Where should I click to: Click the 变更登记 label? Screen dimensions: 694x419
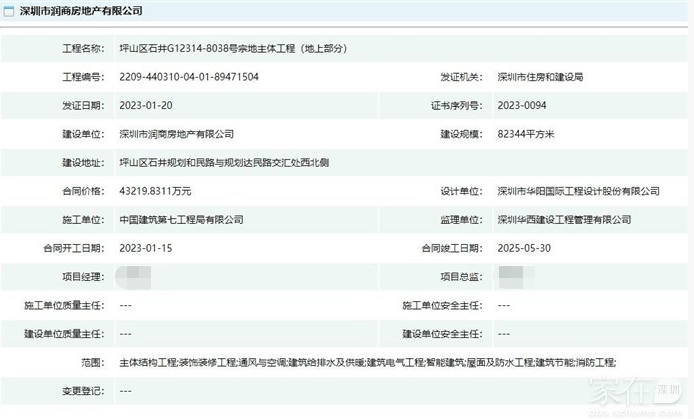pos(83,391)
